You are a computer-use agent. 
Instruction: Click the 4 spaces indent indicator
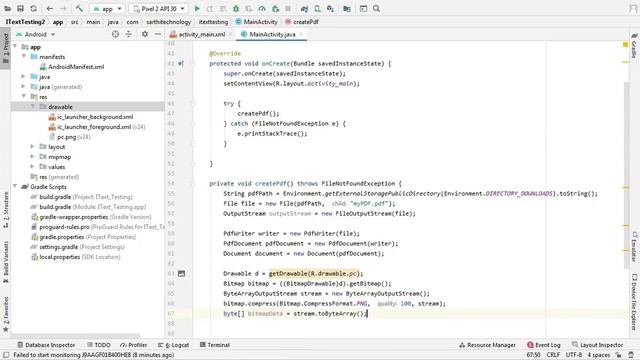(x=598, y=355)
